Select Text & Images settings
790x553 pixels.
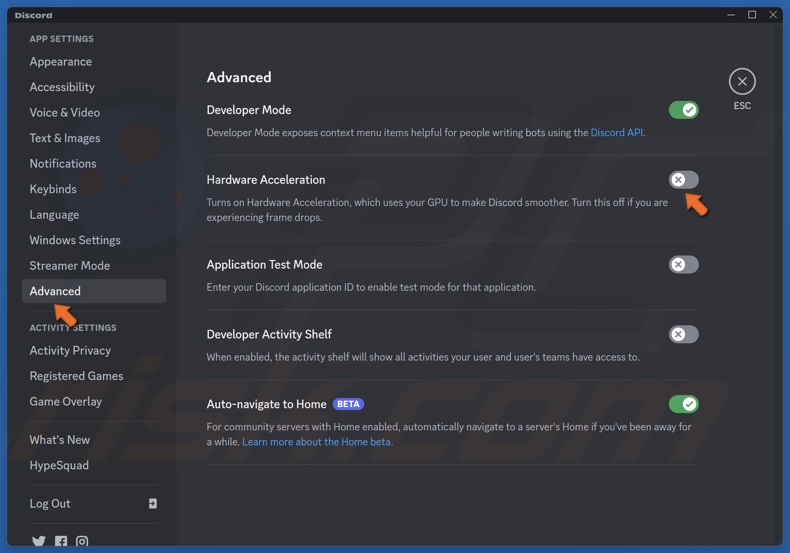coord(94,138)
